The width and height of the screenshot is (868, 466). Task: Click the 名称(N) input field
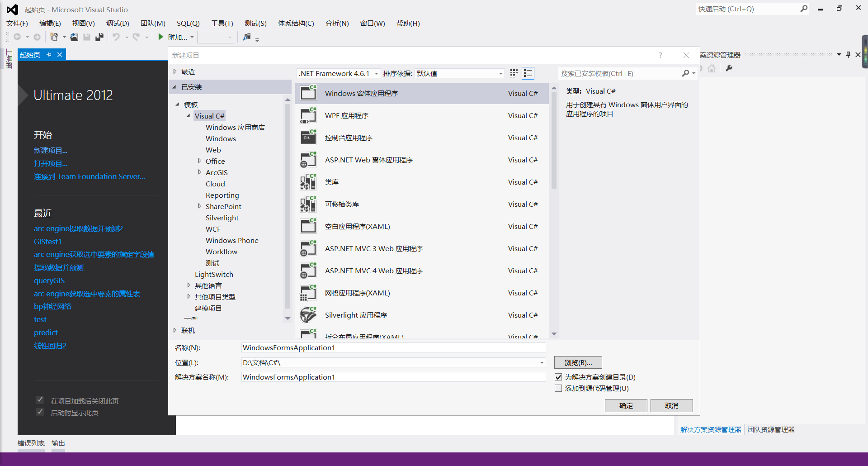(x=393, y=347)
